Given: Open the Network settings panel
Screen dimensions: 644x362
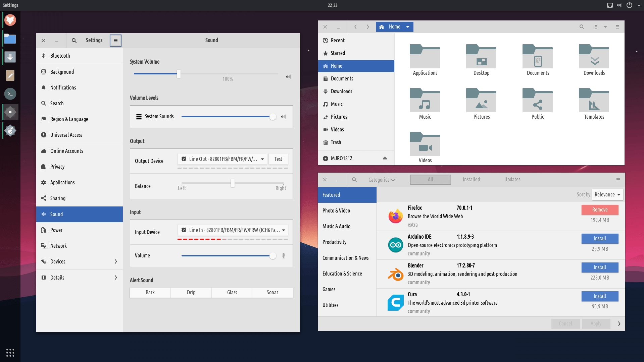Looking at the screenshot, I should 58,246.
